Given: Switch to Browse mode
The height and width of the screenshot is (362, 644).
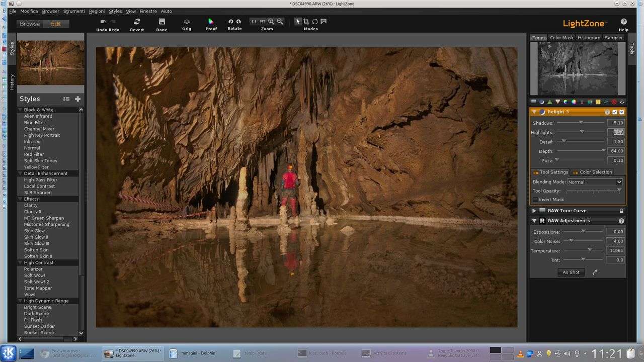Looking at the screenshot, I should 30,24.
